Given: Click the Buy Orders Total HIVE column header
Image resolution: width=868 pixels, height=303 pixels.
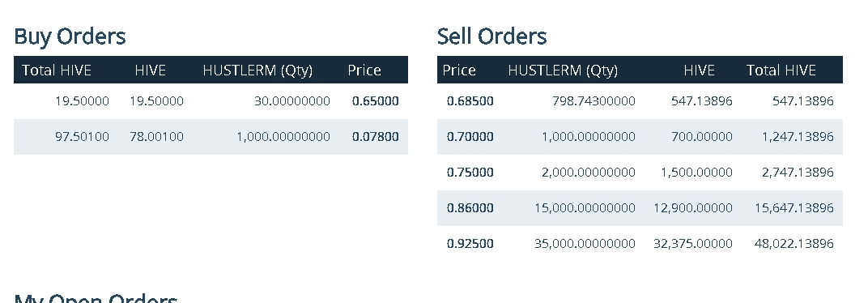Looking at the screenshot, I should [57, 70].
